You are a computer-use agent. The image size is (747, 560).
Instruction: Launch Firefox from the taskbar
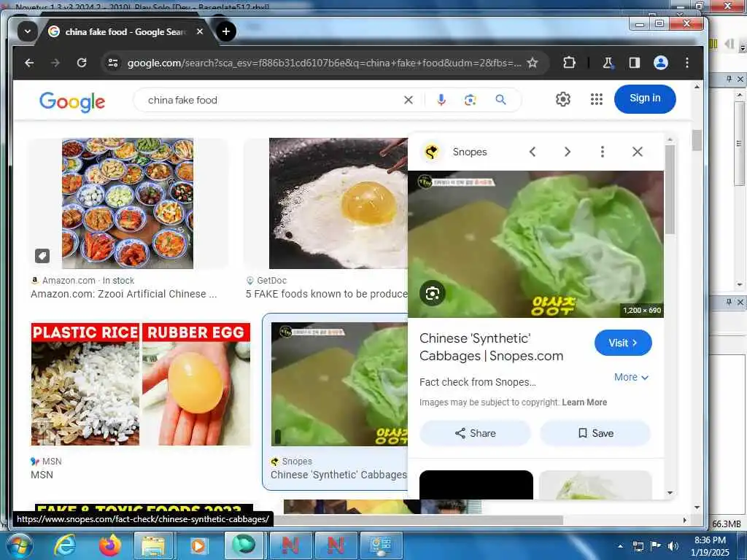(110, 545)
